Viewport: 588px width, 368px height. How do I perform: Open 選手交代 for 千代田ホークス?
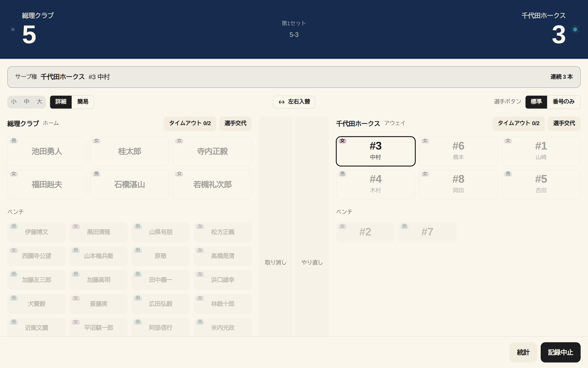click(x=564, y=124)
